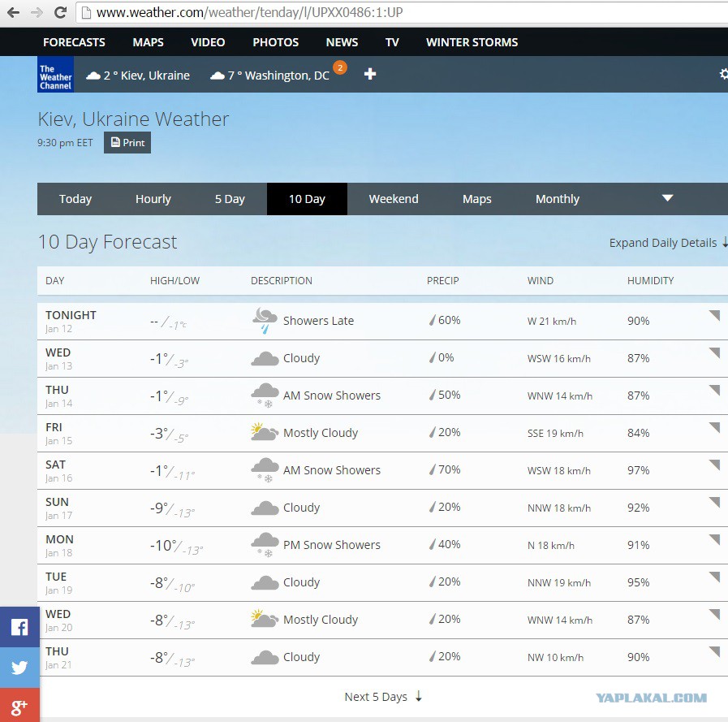Expand details for THU Jan 21 row
Screen dimensions: 728x722
point(715,651)
